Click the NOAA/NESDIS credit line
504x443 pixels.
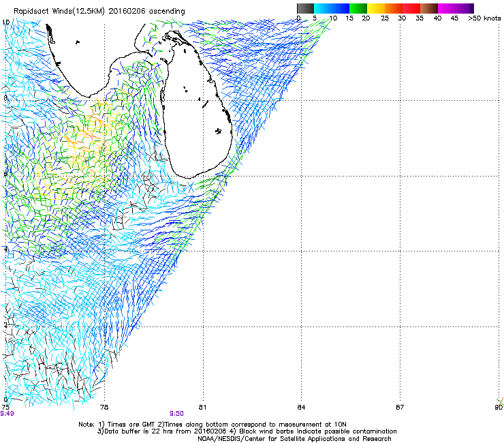(294, 439)
